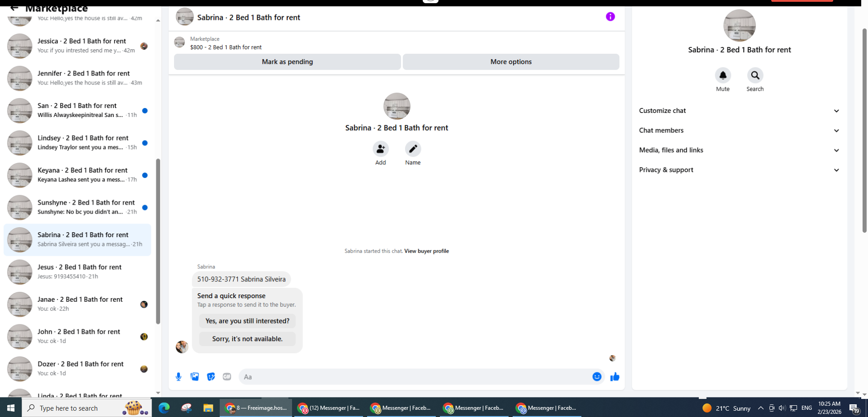Click the ENG language indicator

[x=807, y=408]
